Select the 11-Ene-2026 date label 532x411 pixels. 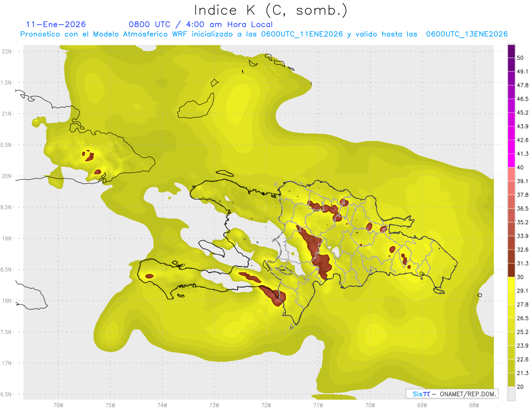(56, 24)
